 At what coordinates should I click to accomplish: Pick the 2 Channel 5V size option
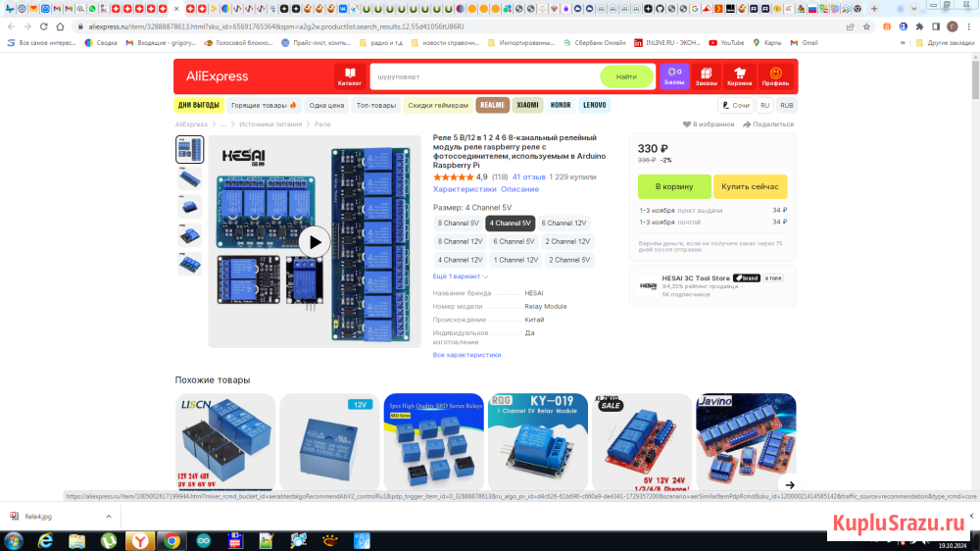click(568, 260)
